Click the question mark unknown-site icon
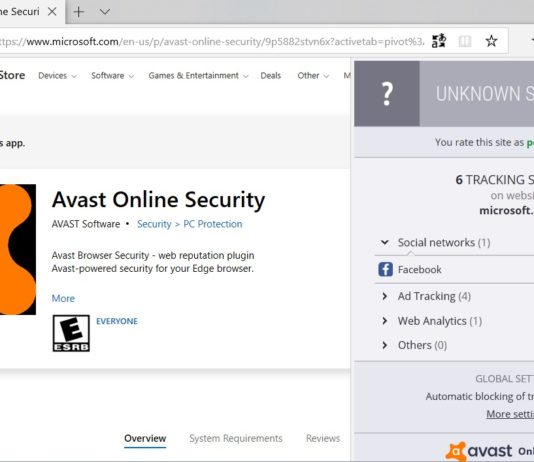The image size is (534, 462). pos(387,94)
